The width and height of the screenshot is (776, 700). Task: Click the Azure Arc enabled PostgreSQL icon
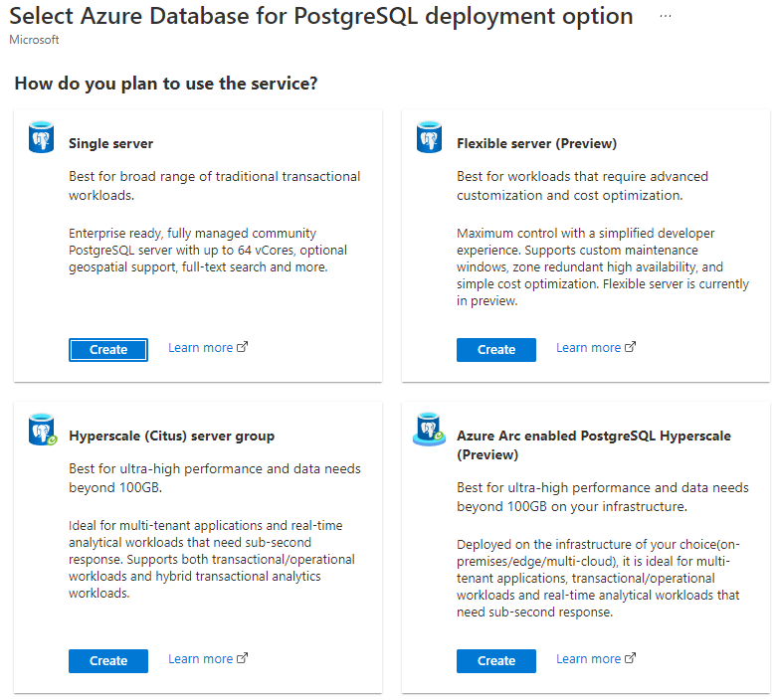(x=429, y=430)
